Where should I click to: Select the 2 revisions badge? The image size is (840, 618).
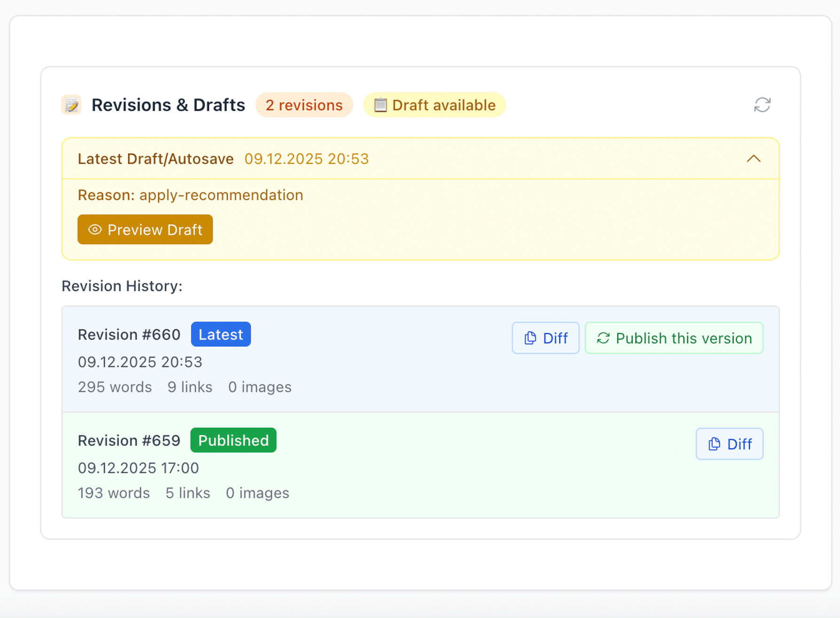tap(304, 105)
